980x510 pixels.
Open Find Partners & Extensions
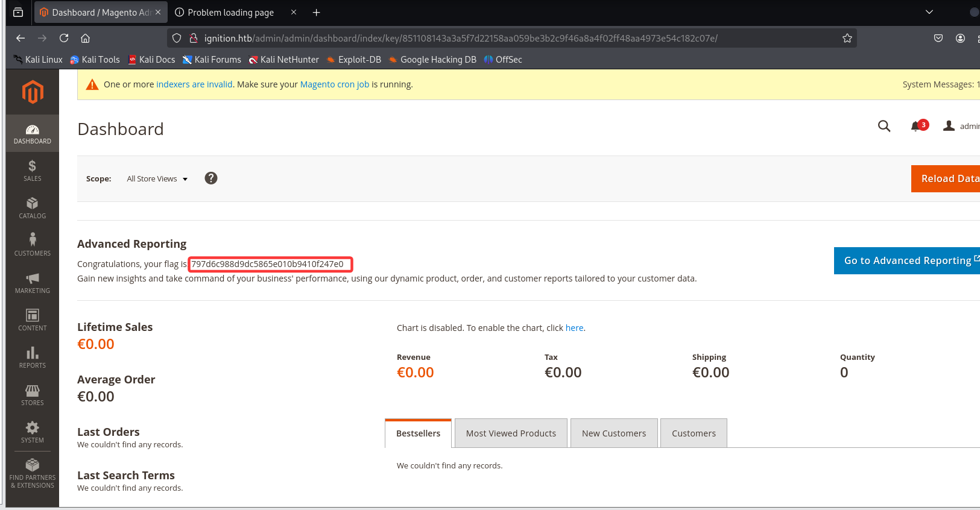(x=33, y=474)
